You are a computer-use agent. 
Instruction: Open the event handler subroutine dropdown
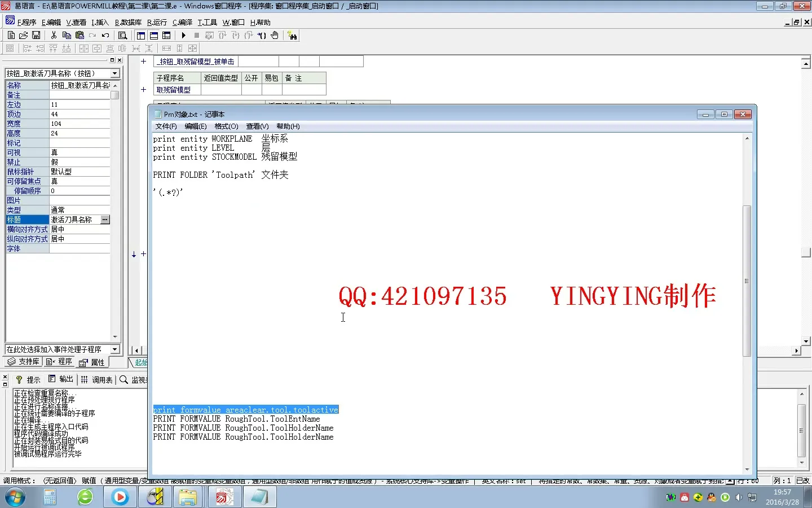click(x=114, y=349)
